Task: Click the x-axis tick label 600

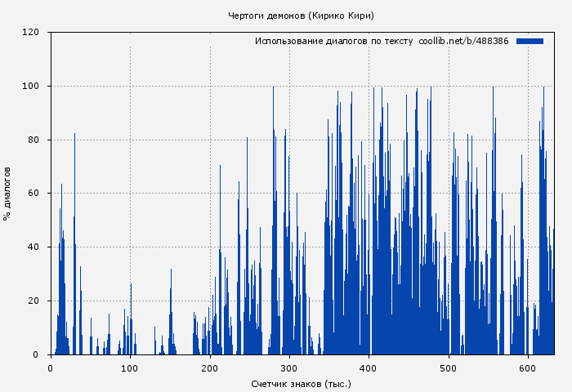Action: pos(528,367)
